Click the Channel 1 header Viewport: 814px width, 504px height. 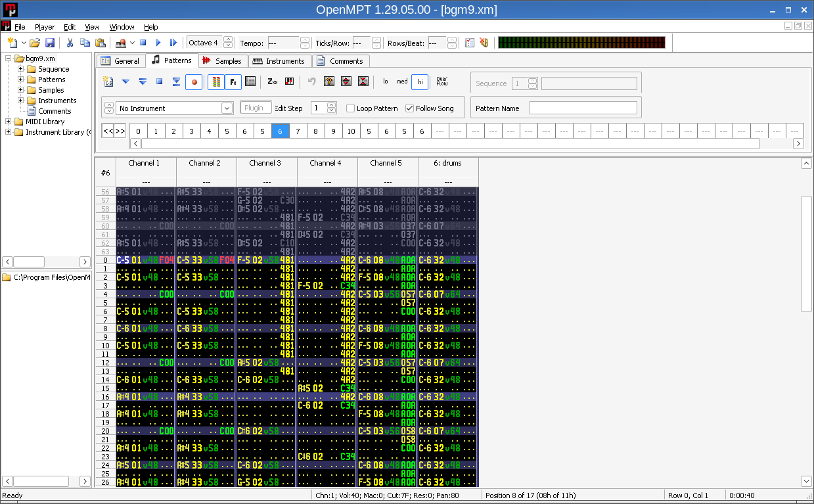click(x=146, y=163)
